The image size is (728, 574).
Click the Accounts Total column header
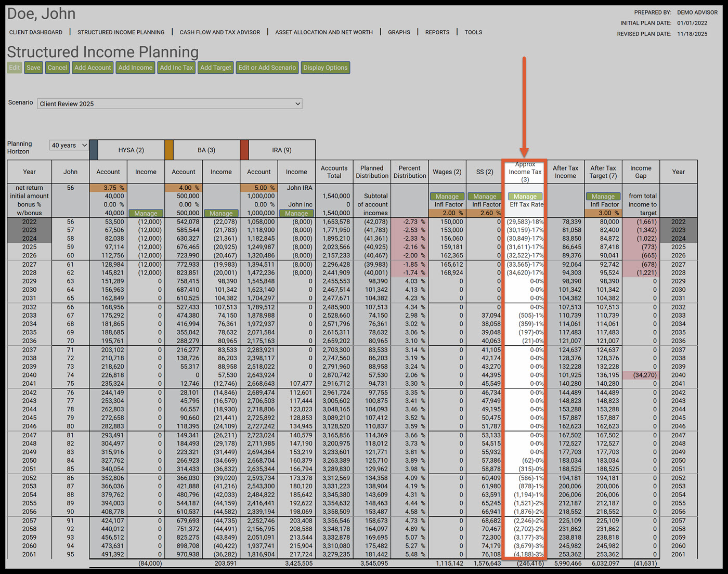click(334, 172)
